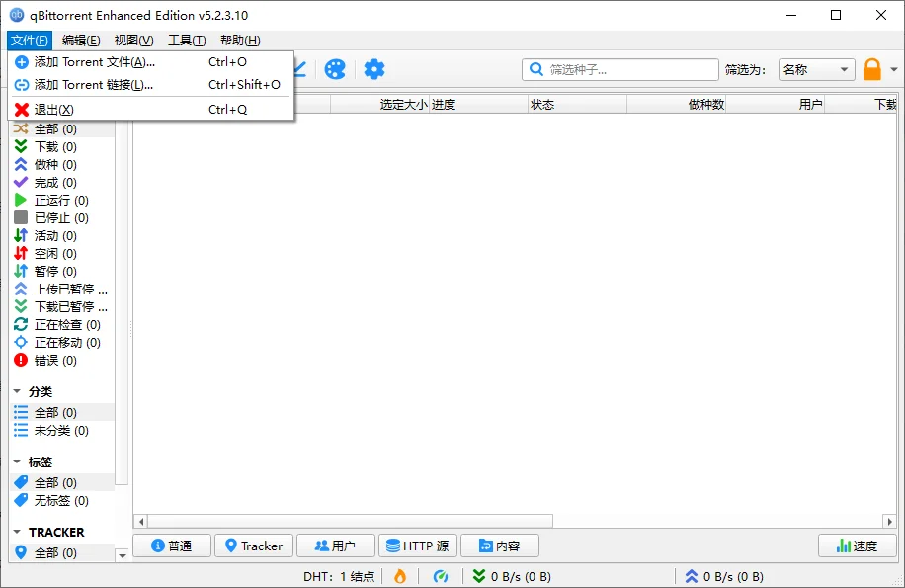Open the 工具(T) menu
This screenshot has height=588, width=905.
(x=187, y=41)
